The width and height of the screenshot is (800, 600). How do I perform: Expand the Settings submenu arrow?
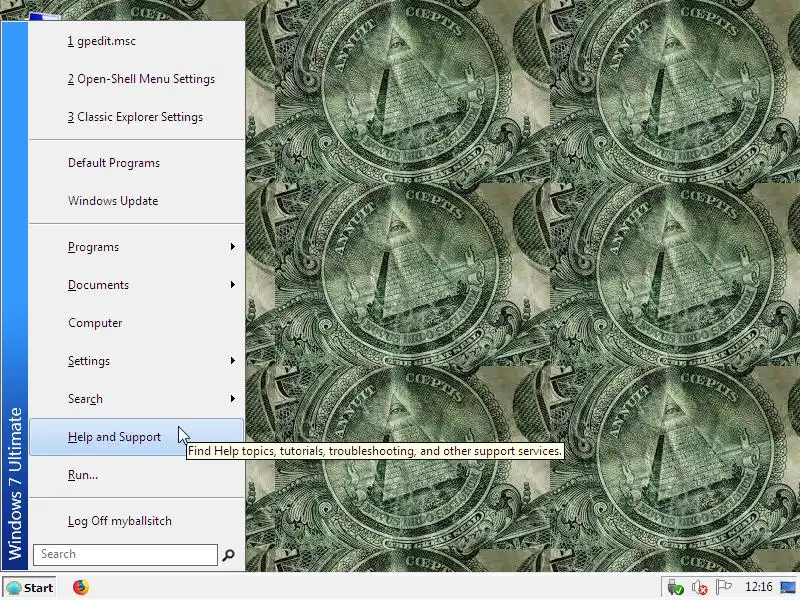(x=233, y=361)
